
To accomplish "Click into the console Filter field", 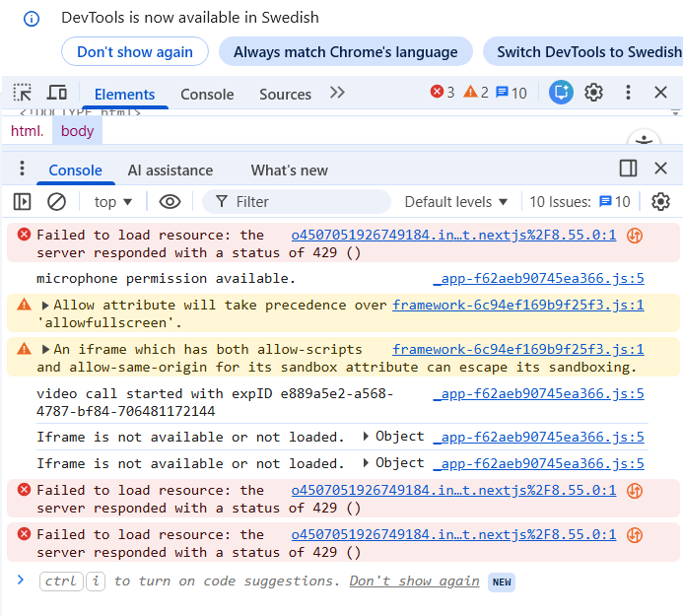I will [x=306, y=202].
